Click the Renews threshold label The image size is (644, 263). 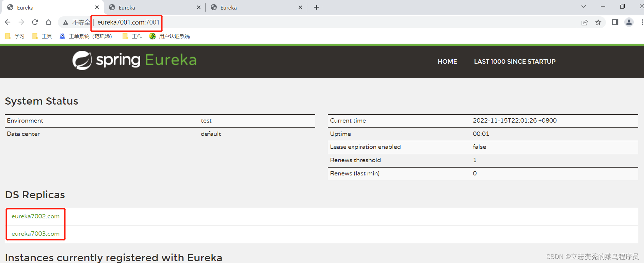coord(355,160)
